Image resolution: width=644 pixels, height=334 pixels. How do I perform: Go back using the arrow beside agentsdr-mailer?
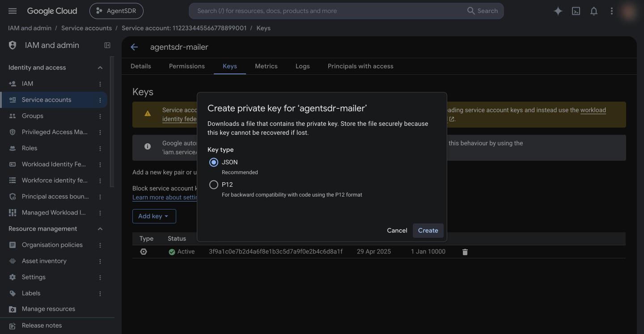(x=134, y=47)
